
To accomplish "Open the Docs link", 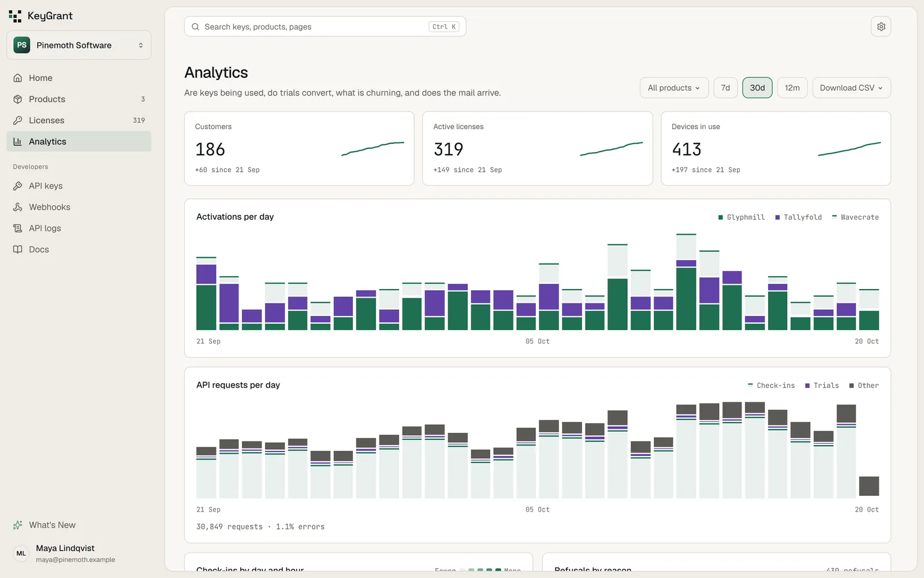I will coord(79,250).
